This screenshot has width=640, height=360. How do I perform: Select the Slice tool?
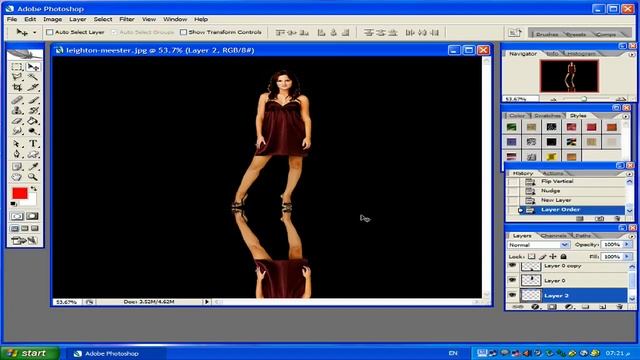pyautogui.click(x=33, y=87)
